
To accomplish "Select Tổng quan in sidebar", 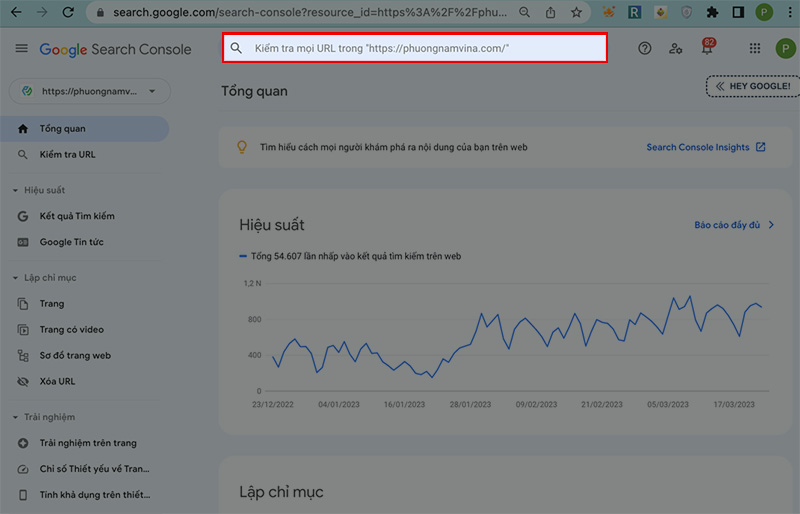I will [x=84, y=129].
